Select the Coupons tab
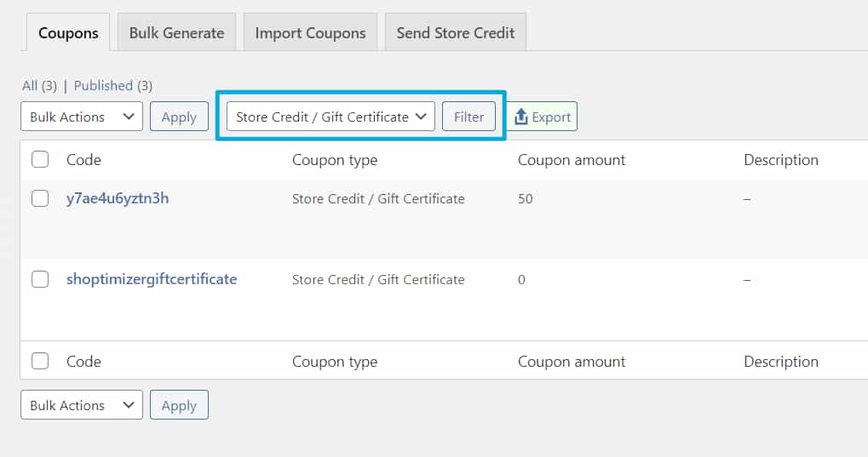This screenshot has height=457, width=868. 68,32
